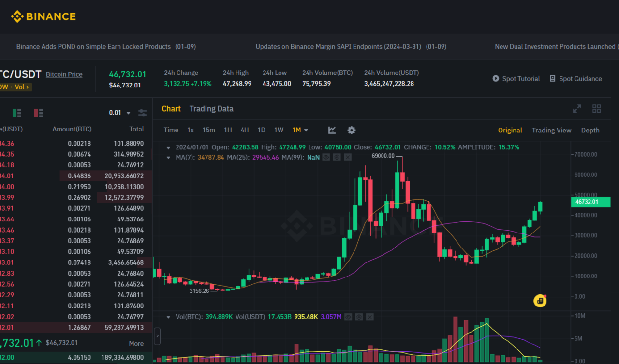Select order row with total 3,466.65468
Screen dimensions: 619x364
76,262
